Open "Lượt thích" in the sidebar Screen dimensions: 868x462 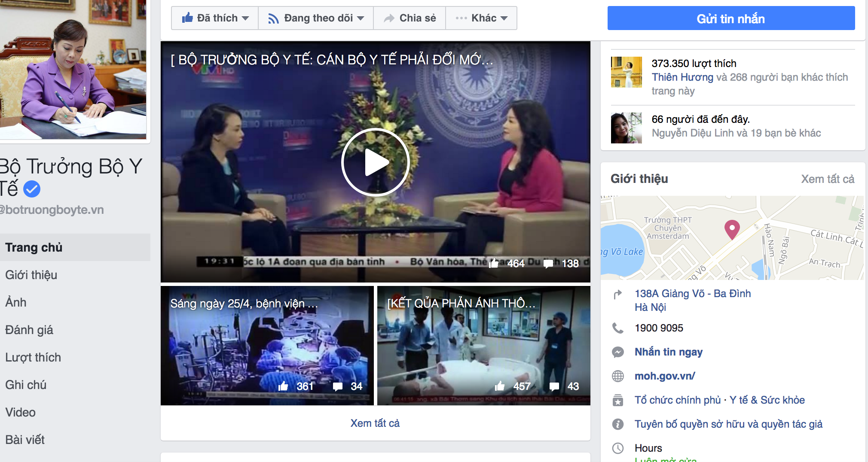tap(33, 357)
